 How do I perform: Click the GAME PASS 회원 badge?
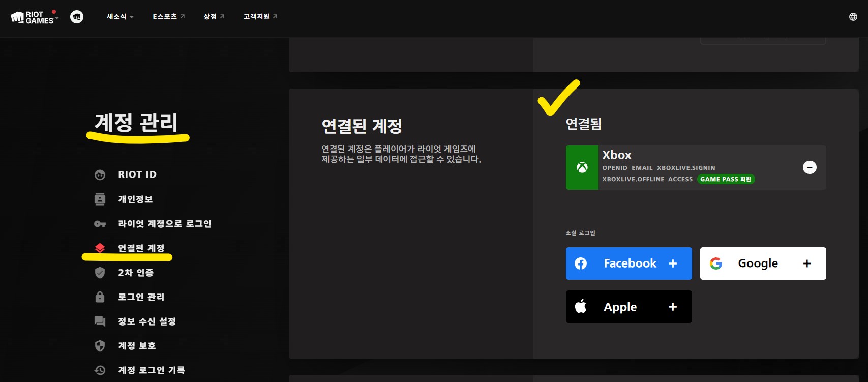726,179
